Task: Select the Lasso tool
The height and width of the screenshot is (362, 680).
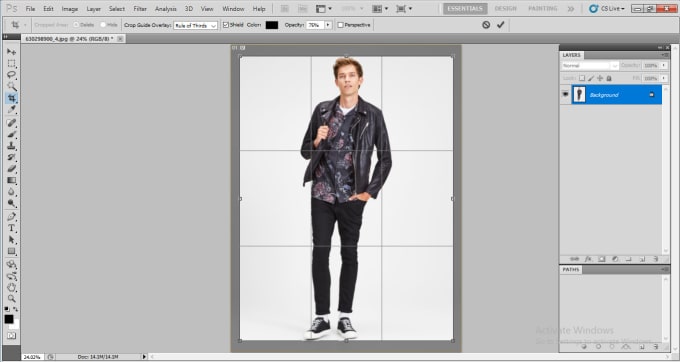Action: point(11,75)
